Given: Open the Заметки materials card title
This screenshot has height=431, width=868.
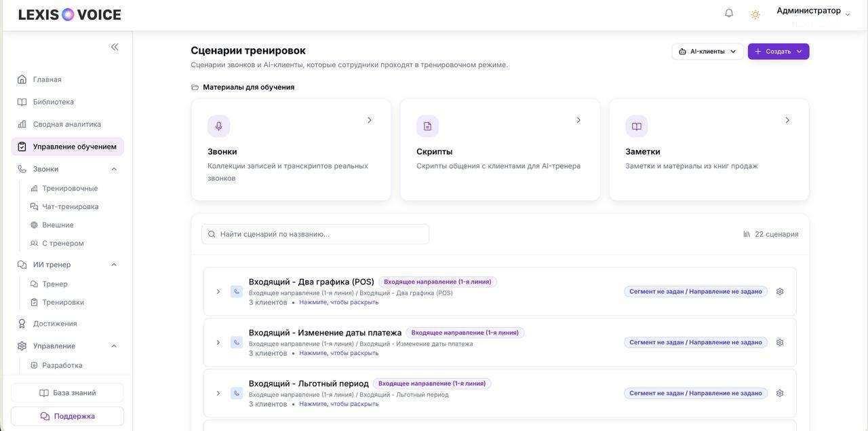Looking at the screenshot, I should (x=643, y=151).
